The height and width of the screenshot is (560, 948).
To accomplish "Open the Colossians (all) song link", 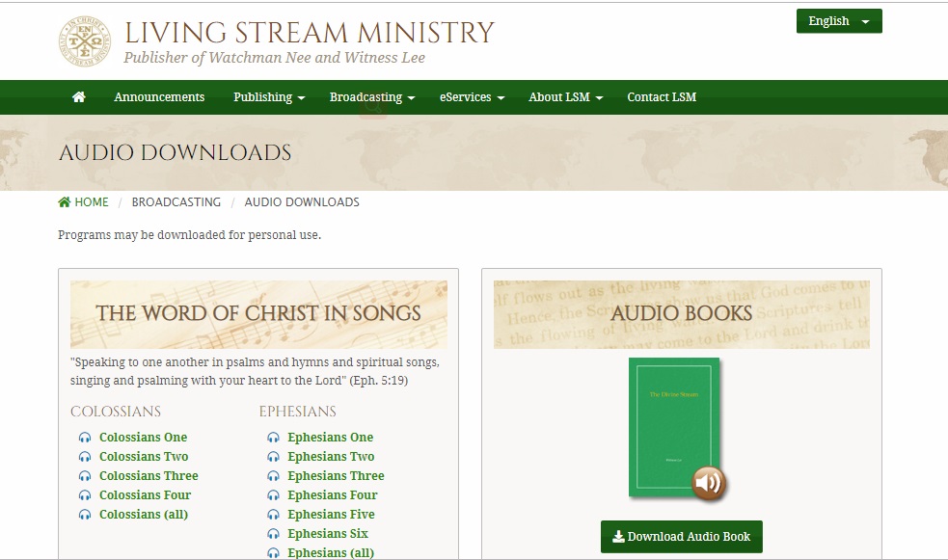I will click(x=144, y=515).
